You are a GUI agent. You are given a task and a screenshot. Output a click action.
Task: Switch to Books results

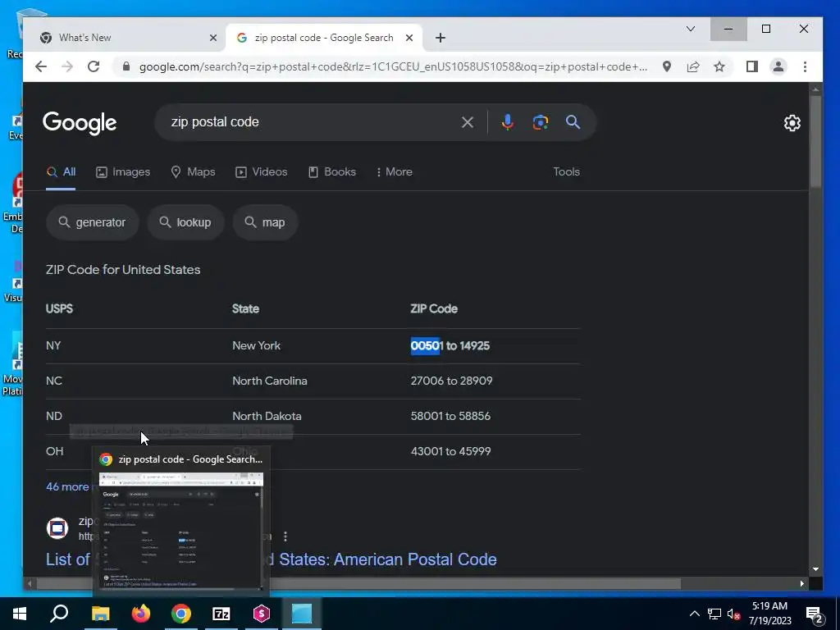tap(332, 172)
